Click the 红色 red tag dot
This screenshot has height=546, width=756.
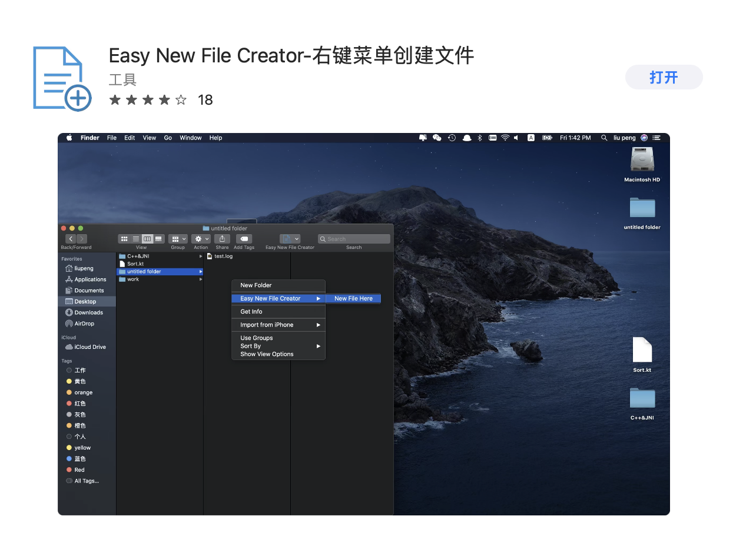(x=69, y=404)
